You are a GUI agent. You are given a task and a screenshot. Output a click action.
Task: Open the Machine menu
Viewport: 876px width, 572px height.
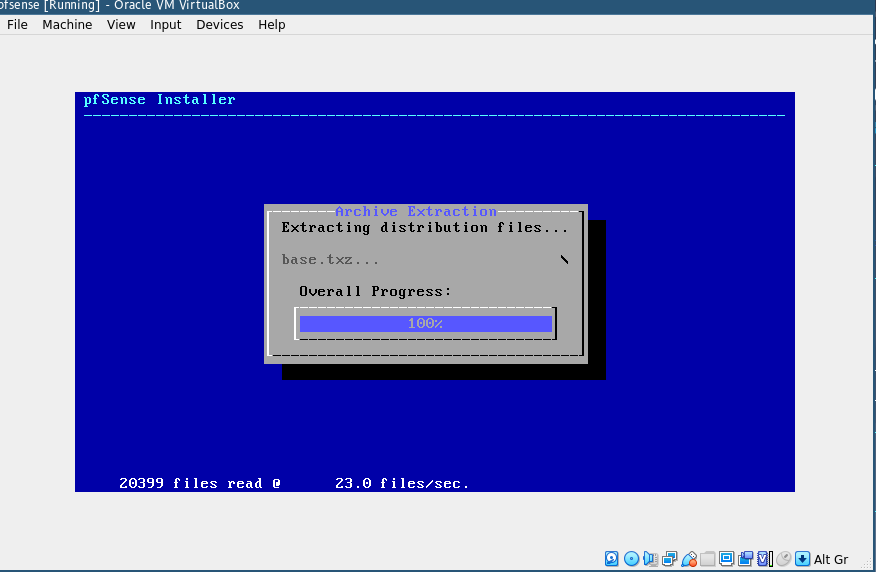pyautogui.click(x=67, y=25)
